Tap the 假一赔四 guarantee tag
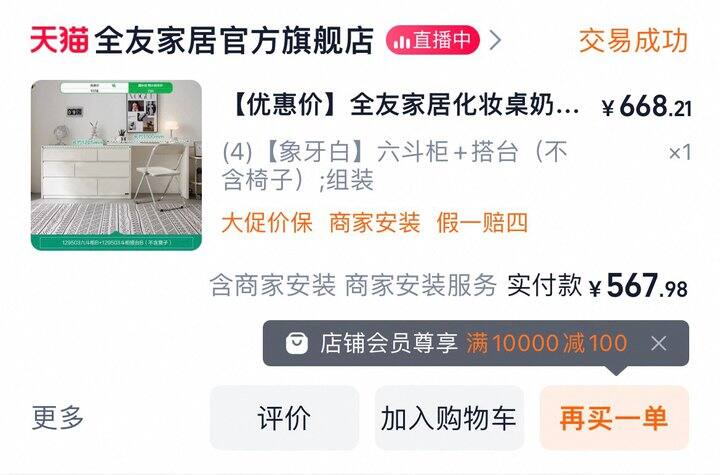The height and width of the screenshot is (475, 720). 482,223
